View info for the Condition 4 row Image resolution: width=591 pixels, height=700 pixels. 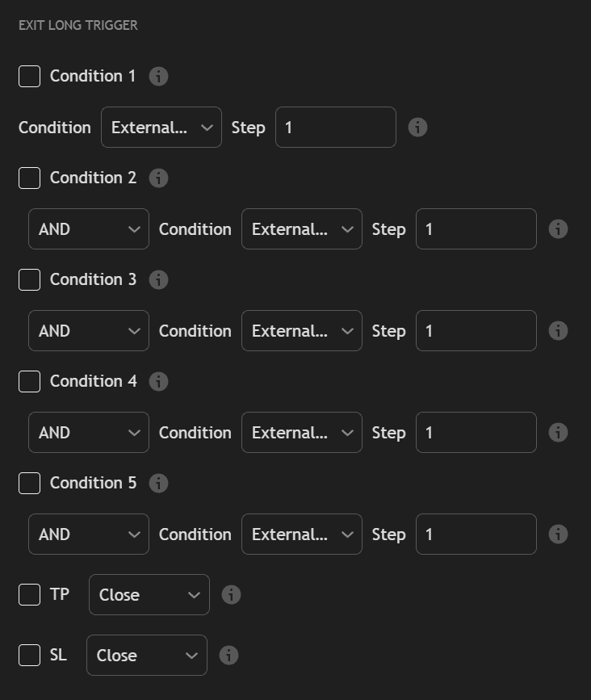click(159, 381)
